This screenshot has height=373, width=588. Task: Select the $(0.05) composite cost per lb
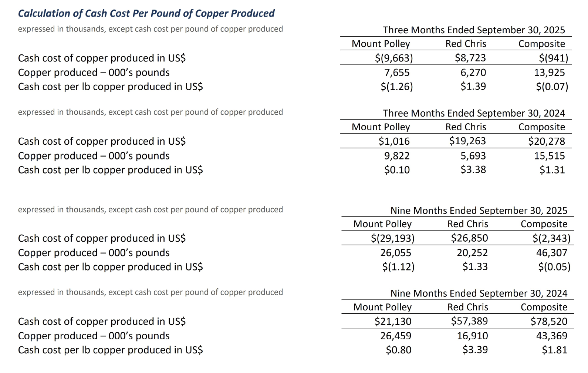[x=554, y=267]
